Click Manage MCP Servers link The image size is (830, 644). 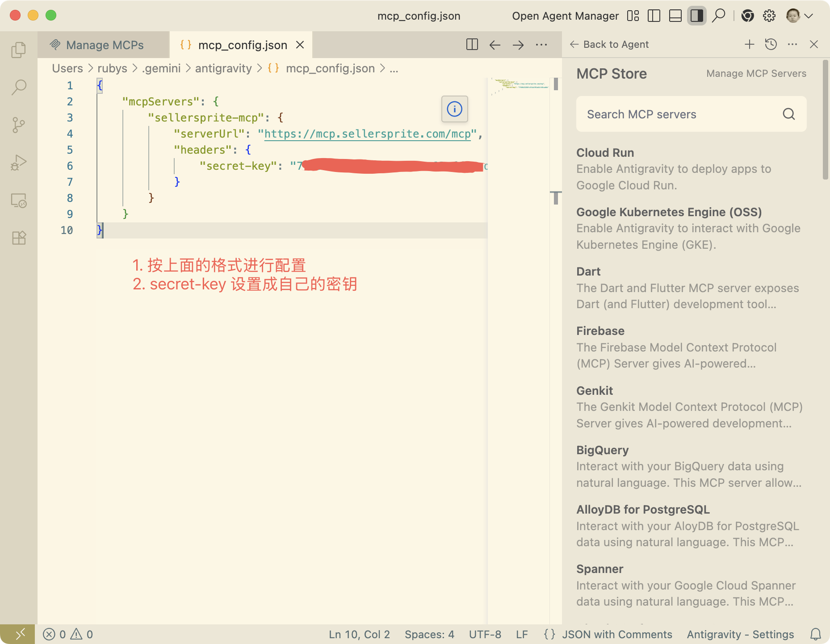click(x=756, y=74)
